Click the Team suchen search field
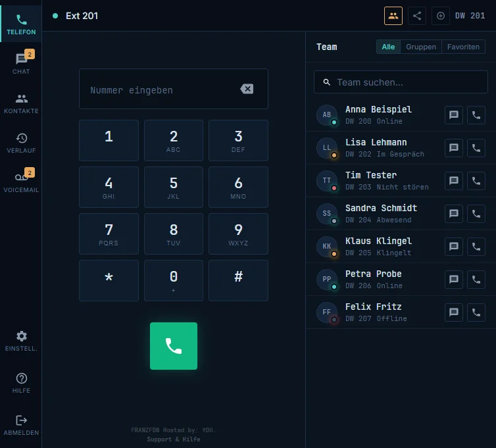Screen dimensions: 496x448 click(401, 82)
